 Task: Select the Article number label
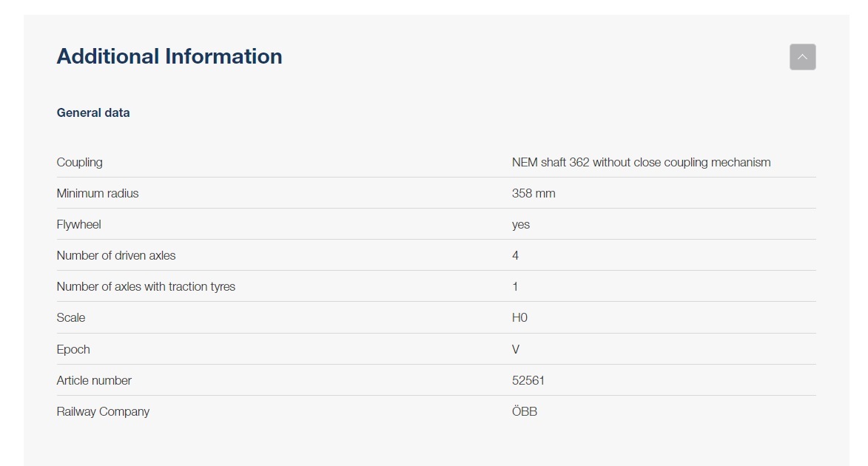point(94,380)
